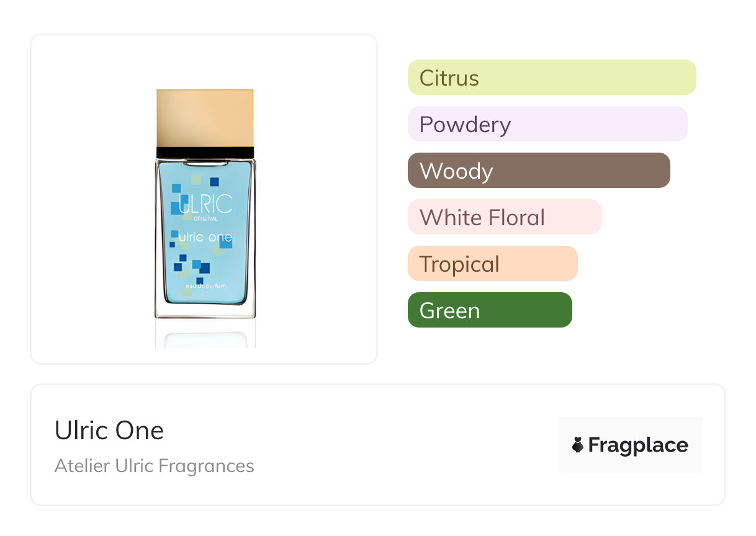Image resolution: width=756 pixels, height=536 pixels.
Task: Click the Fragplace perfume bottle icon
Action: click(578, 445)
